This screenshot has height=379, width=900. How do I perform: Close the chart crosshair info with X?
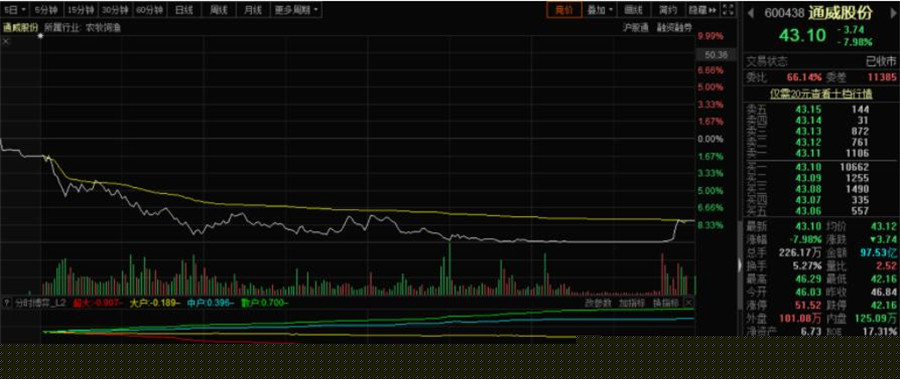coord(6,41)
